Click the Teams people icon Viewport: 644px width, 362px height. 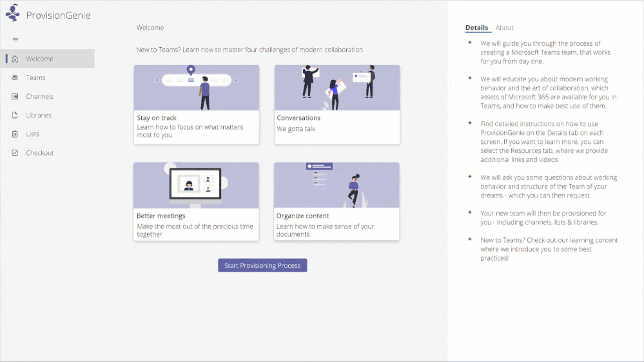[x=15, y=77]
